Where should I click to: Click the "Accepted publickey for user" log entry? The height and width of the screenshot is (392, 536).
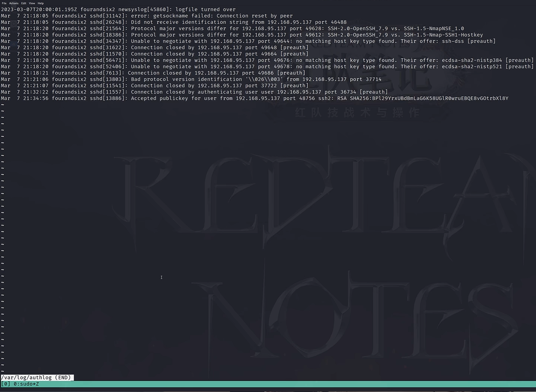click(174, 99)
